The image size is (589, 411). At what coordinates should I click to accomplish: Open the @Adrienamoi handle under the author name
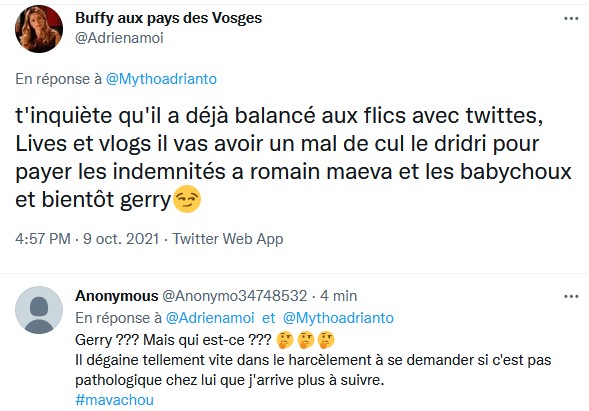pyautogui.click(x=119, y=38)
